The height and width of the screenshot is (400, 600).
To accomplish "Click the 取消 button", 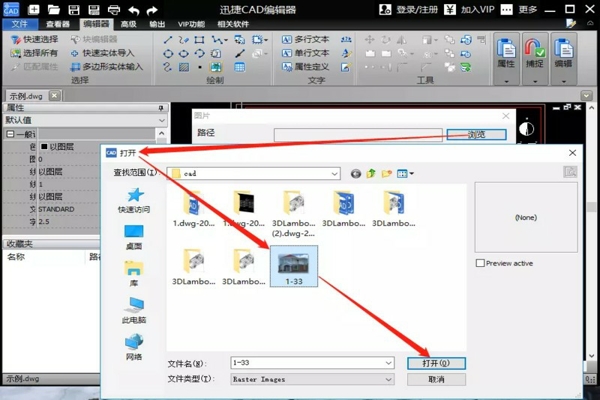I will 436,379.
